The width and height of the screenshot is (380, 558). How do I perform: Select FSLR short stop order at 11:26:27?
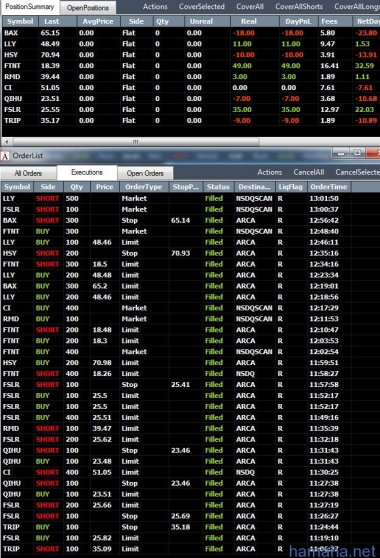190,516
